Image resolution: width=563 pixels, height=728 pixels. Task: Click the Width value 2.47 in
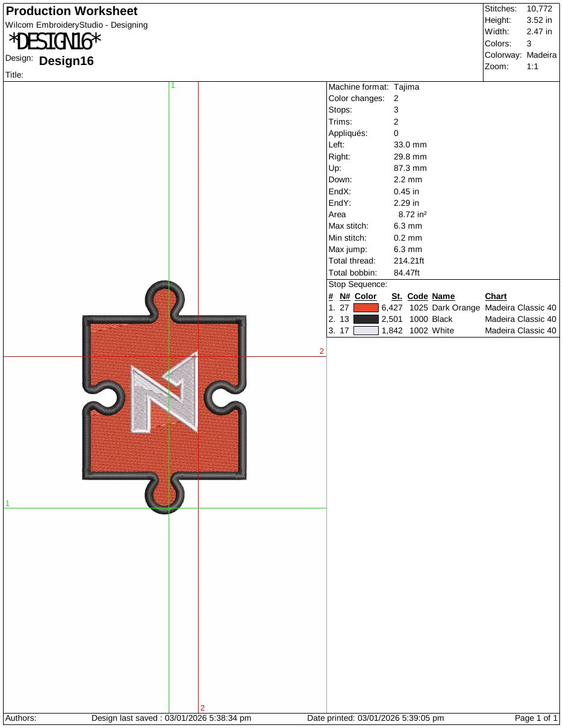click(x=540, y=32)
